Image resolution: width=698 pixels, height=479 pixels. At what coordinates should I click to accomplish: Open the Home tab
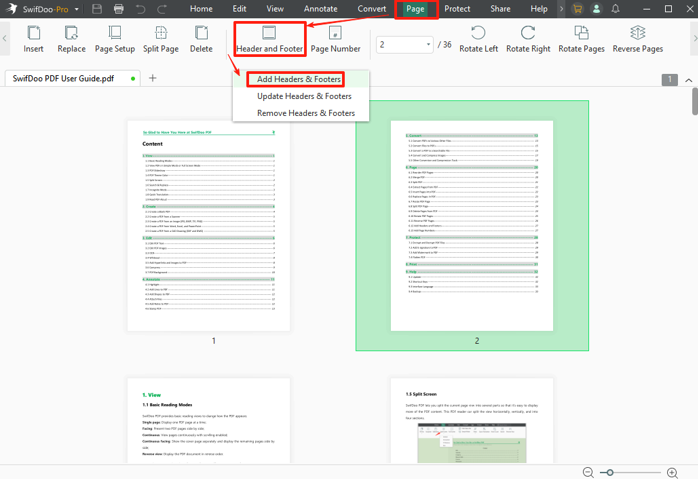point(201,9)
